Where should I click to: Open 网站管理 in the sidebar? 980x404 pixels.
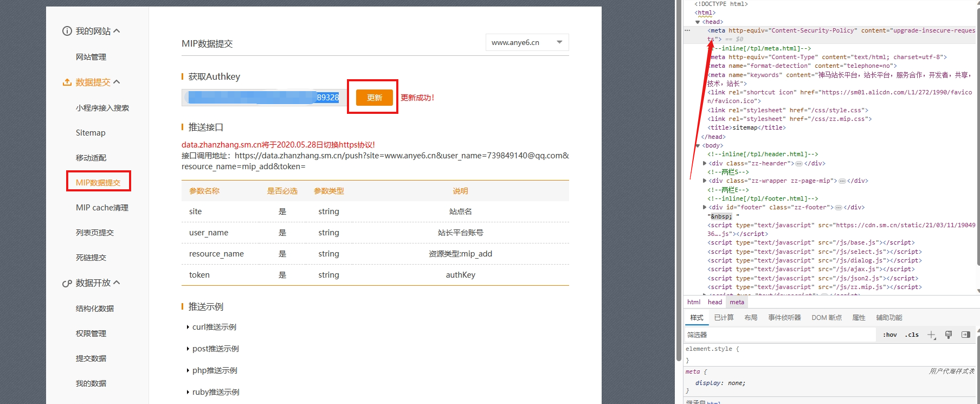pos(91,57)
